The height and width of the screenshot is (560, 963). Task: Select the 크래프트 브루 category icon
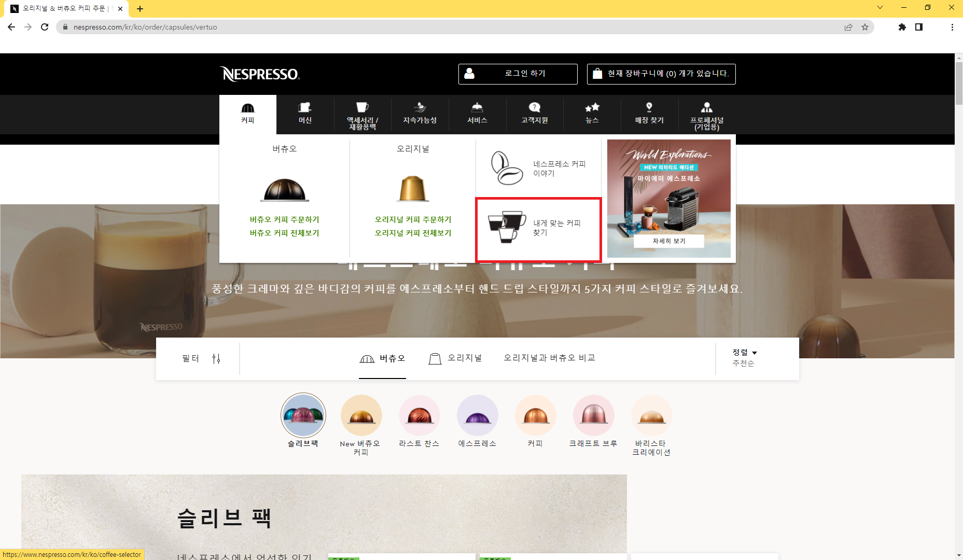594,415
